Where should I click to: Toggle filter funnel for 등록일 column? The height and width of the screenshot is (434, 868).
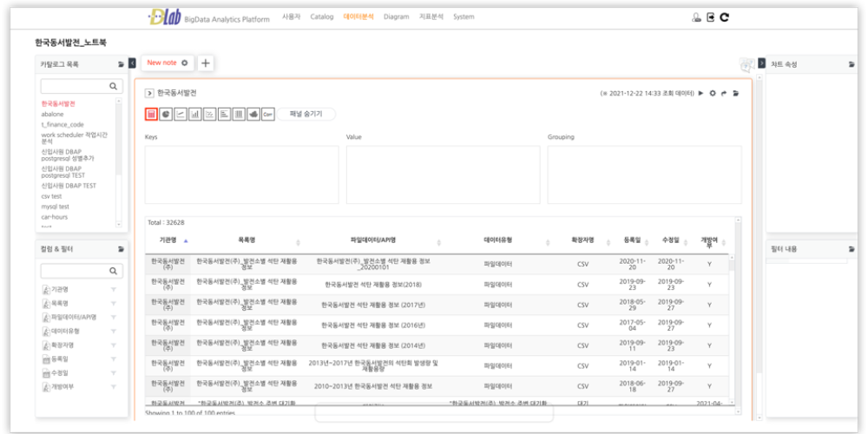[x=114, y=358]
